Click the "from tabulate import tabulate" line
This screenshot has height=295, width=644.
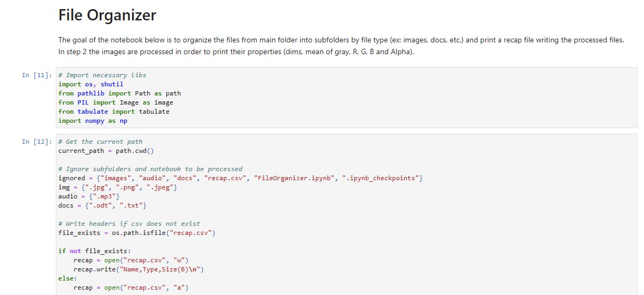(x=114, y=112)
